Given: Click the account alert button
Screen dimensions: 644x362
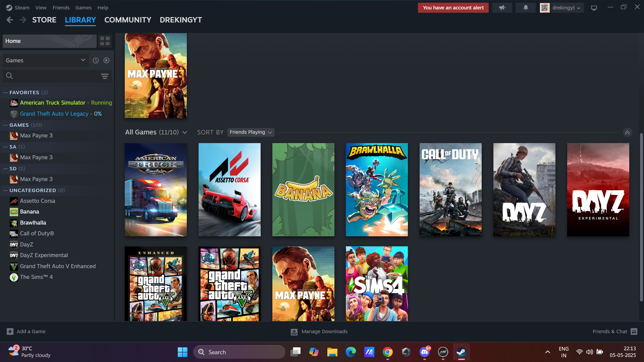Looking at the screenshot, I should [x=453, y=8].
